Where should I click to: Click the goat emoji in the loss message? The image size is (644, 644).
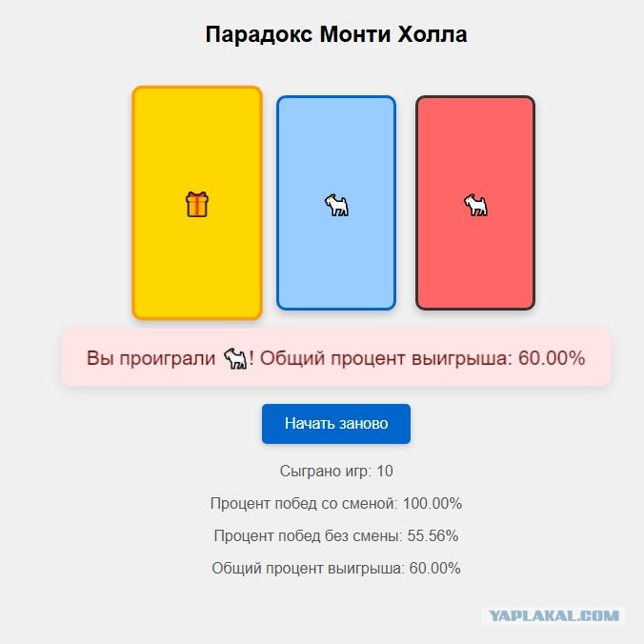pos(235,358)
